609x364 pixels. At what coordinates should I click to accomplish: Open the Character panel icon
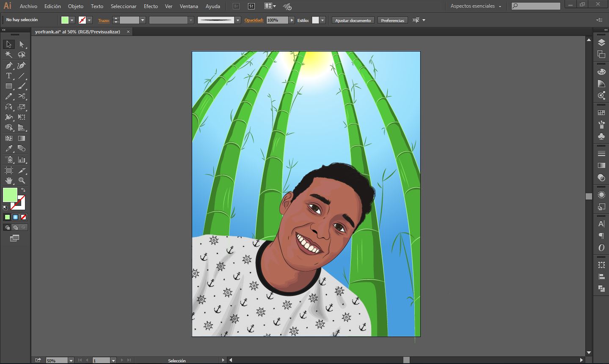(601, 224)
